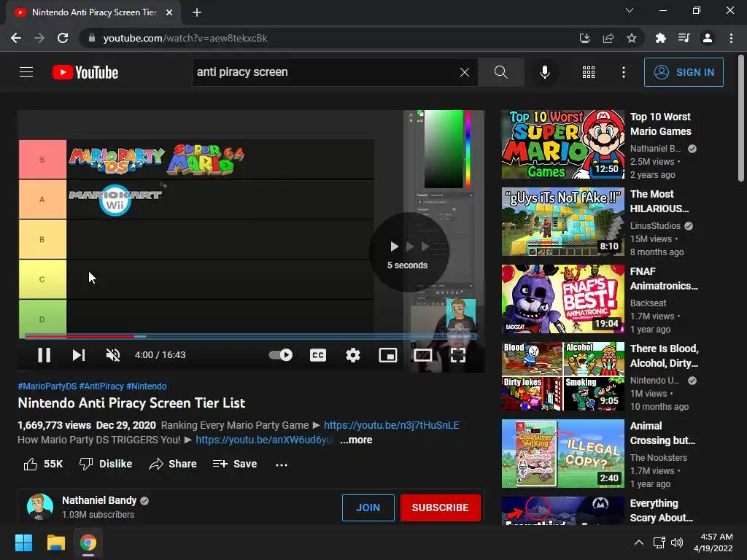Open FNAF Animatronics video thumbnail

click(562, 299)
